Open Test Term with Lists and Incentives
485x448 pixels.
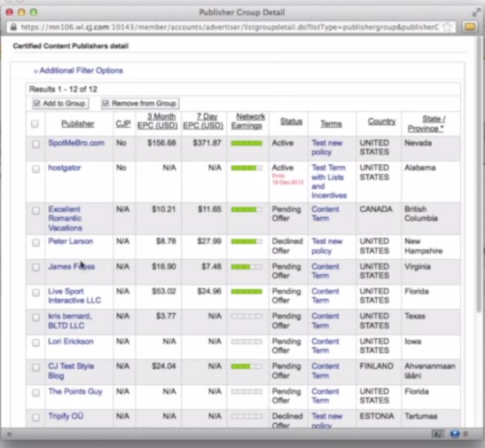(329, 182)
